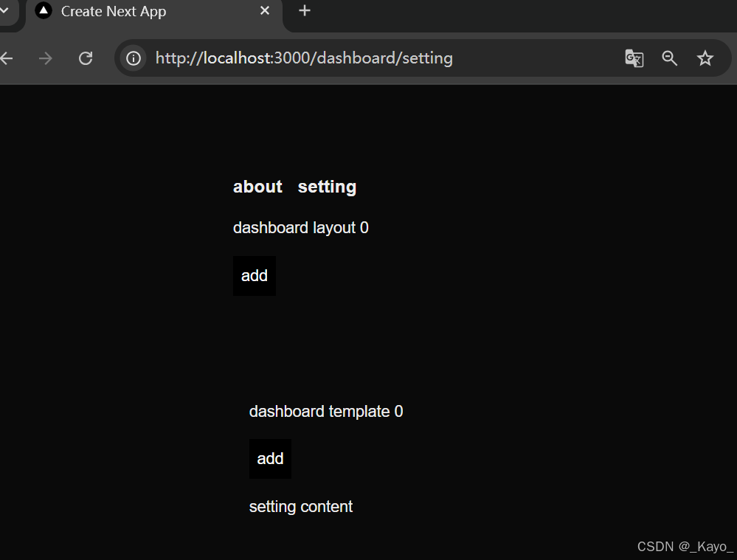Click the upper add button under dashboard layout
The image size is (737, 560).
click(254, 275)
